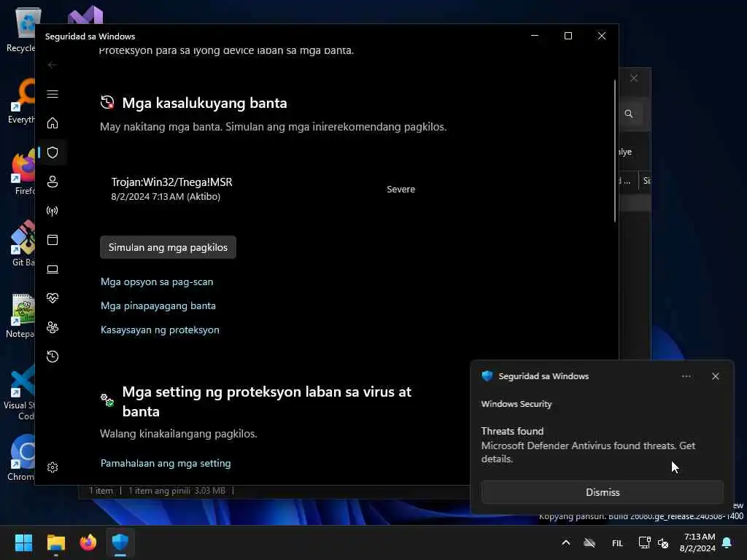The image size is (747, 560).
Task: Click the Severe threat level label
Action: [400, 189]
